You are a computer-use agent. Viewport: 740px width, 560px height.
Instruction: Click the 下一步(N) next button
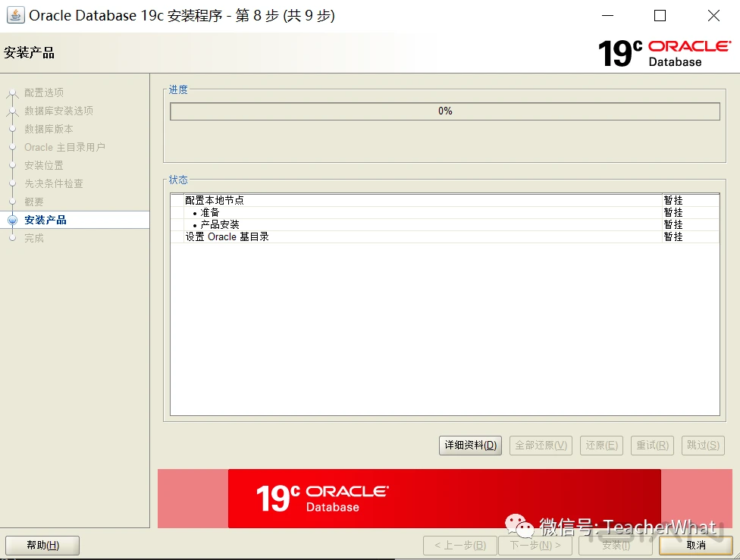coord(535,546)
